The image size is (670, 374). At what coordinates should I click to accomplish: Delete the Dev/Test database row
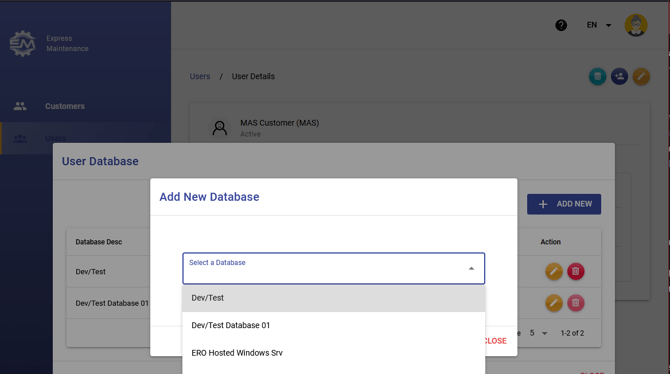point(576,271)
